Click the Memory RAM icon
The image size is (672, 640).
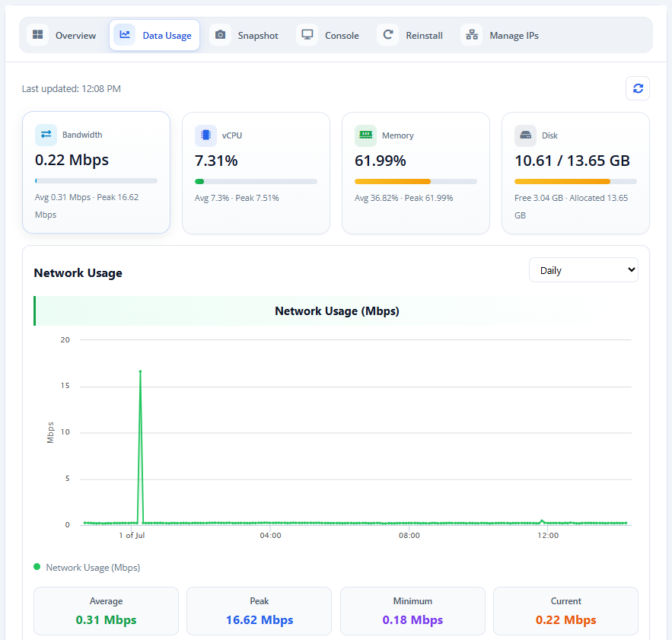(x=365, y=135)
